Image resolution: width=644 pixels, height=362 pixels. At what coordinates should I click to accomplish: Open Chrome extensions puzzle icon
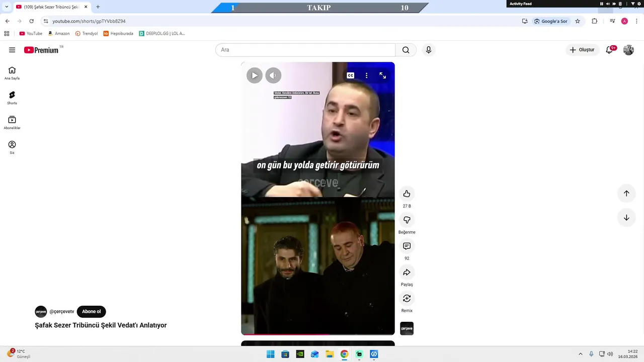click(594, 21)
